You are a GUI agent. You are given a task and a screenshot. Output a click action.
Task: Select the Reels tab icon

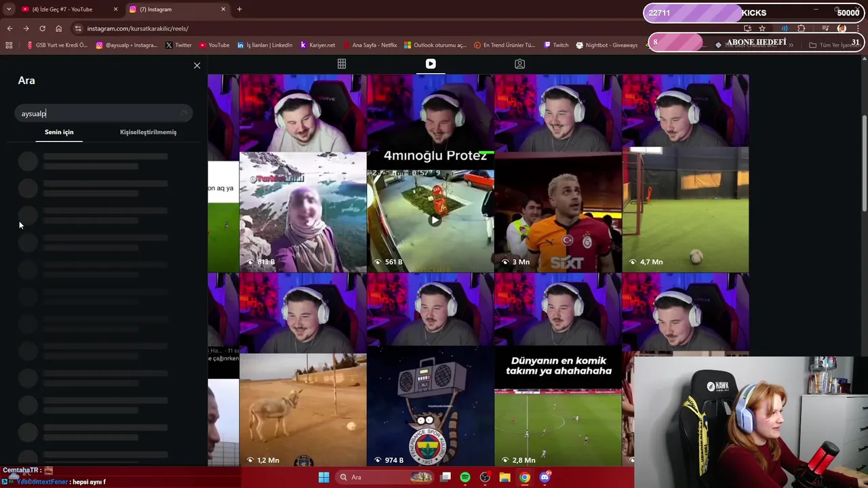(431, 64)
